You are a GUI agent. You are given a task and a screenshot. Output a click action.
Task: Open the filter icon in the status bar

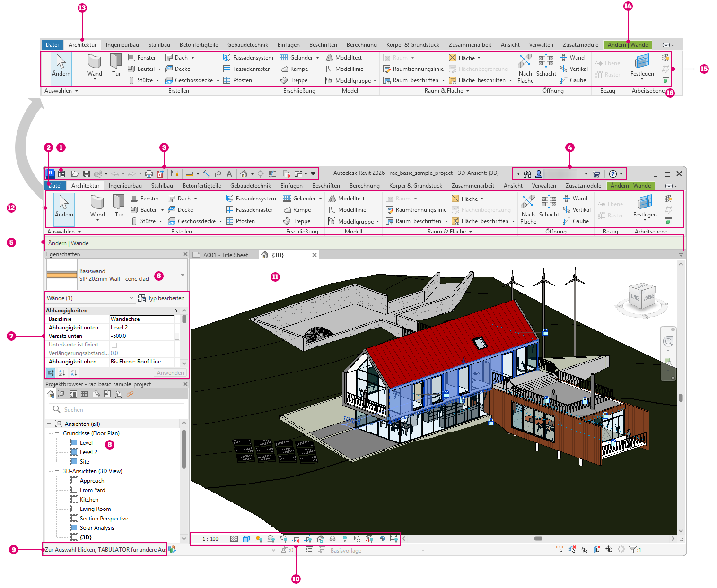(x=633, y=550)
